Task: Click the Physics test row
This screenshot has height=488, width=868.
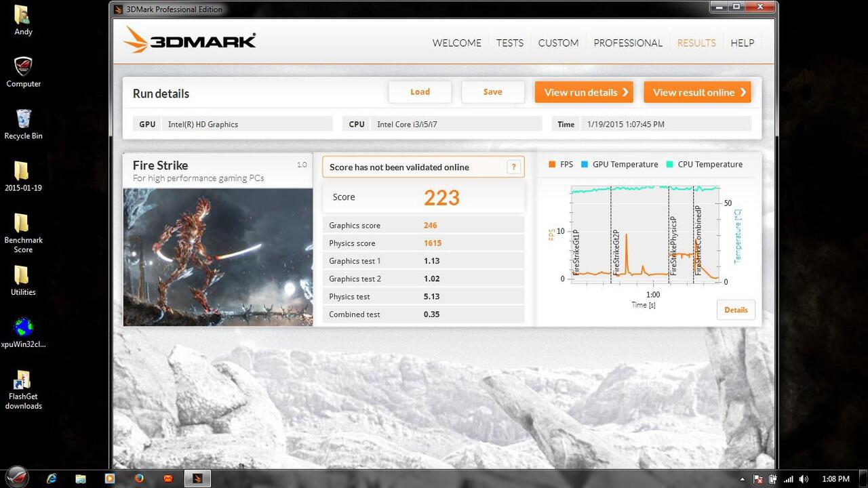Action: click(x=423, y=296)
